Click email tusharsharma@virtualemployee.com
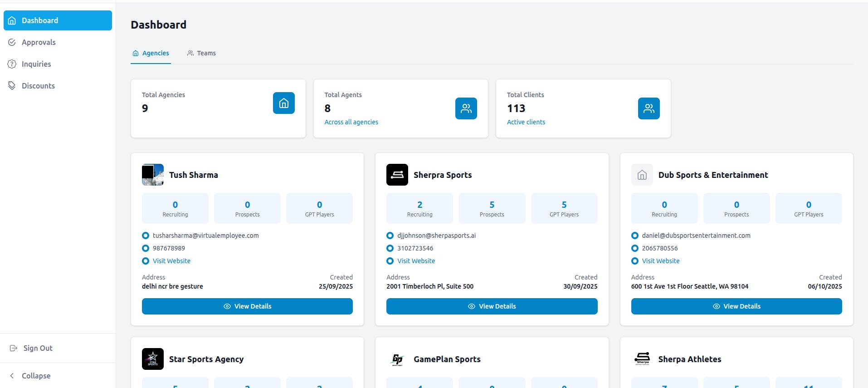868x388 pixels. (x=206, y=236)
